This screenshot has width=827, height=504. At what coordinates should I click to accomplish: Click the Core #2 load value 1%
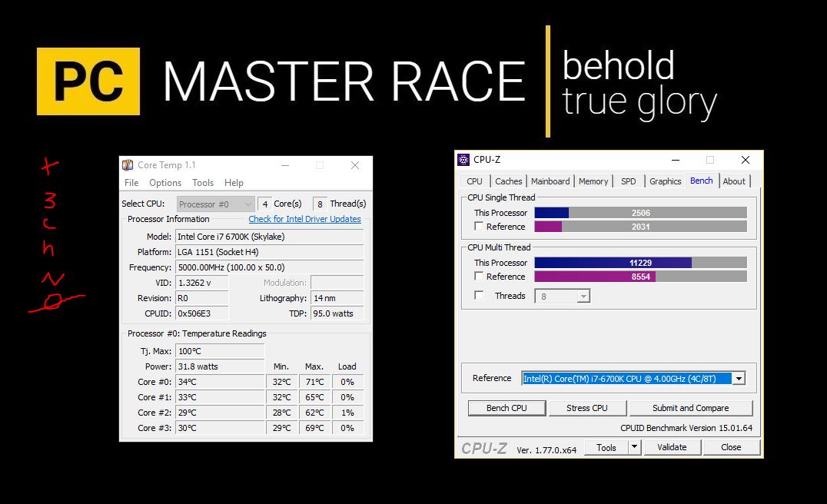347,413
